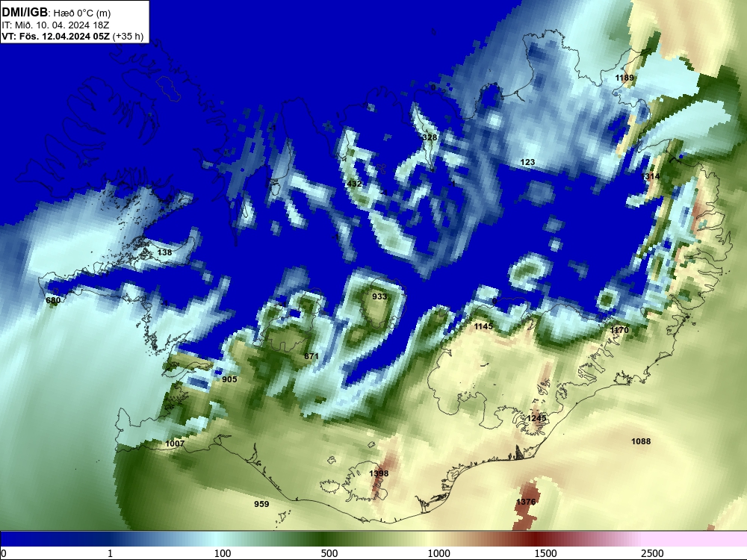This screenshot has width=747, height=560.
Task: Select the legend scale label 2500
Action: pyautogui.click(x=652, y=553)
